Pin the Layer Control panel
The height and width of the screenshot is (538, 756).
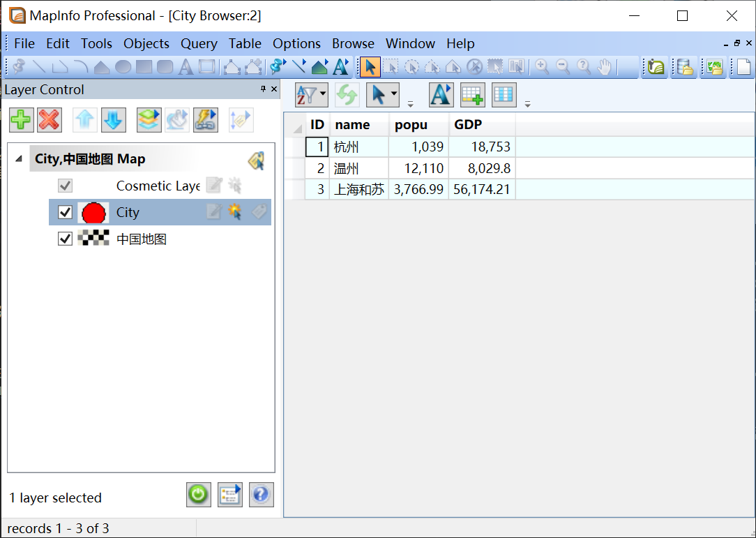click(x=263, y=89)
